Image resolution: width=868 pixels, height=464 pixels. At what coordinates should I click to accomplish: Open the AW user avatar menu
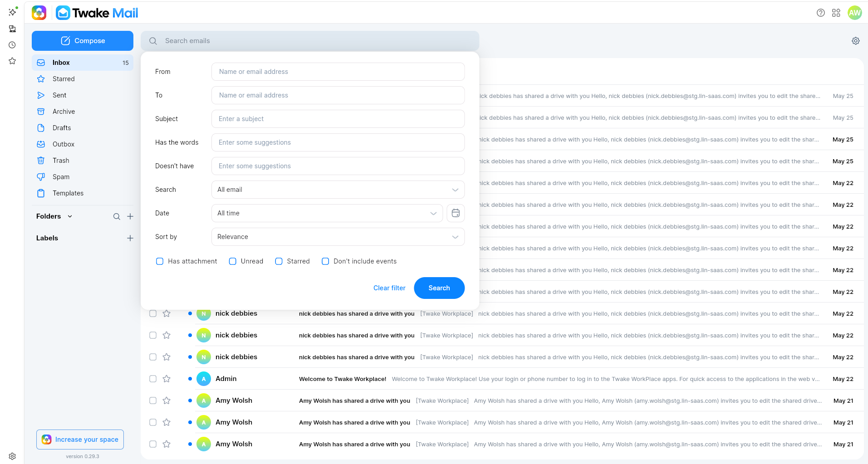point(855,13)
